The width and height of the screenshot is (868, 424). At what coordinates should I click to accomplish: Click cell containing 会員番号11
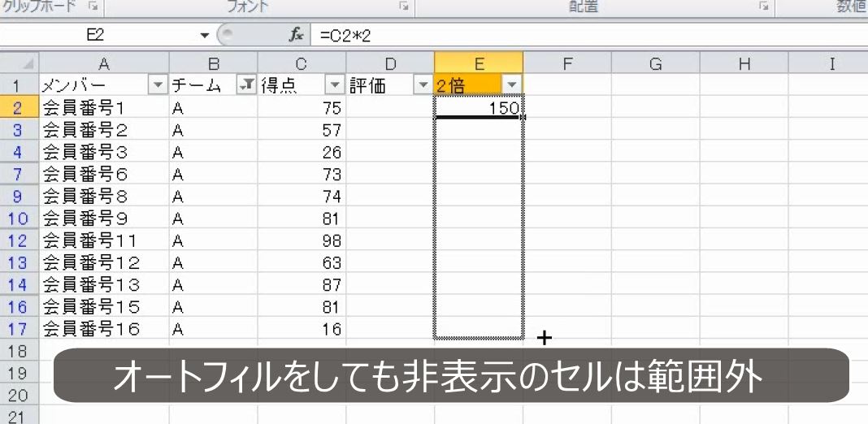104,240
